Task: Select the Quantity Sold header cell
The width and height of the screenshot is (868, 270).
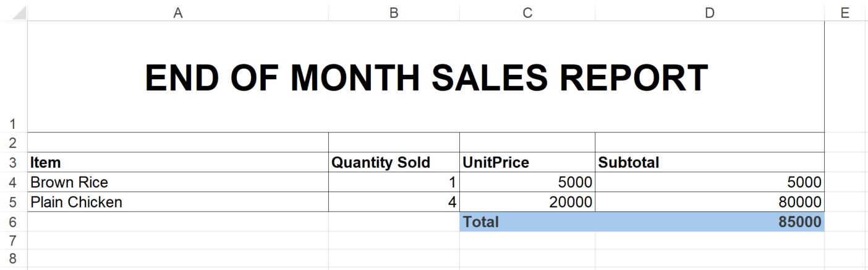Action: (394, 163)
